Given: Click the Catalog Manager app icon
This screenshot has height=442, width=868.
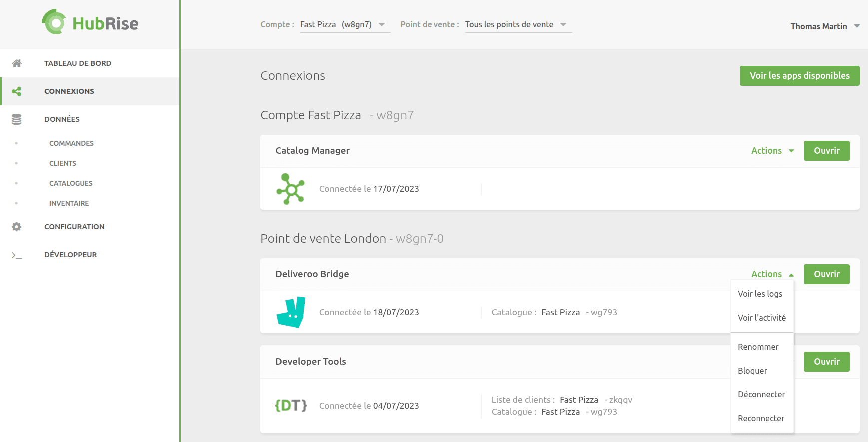Looking at the screenshot, I should click(290, 189).
